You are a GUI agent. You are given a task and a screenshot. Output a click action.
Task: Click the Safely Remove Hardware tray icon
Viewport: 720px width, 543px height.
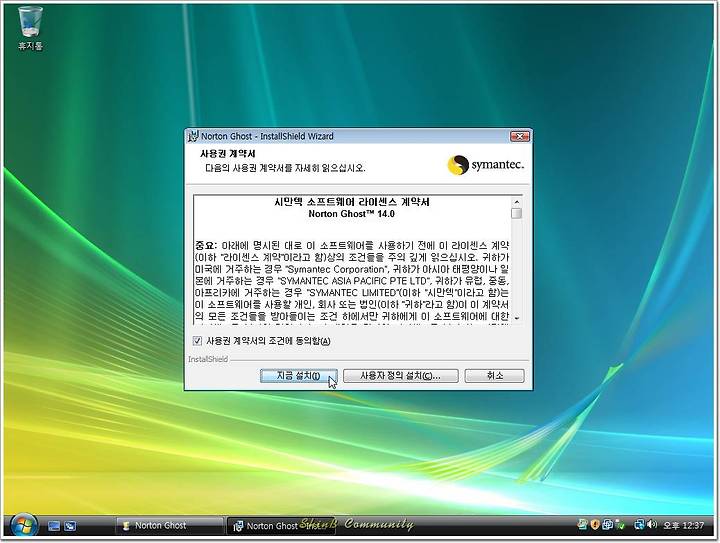click(620, 525)
